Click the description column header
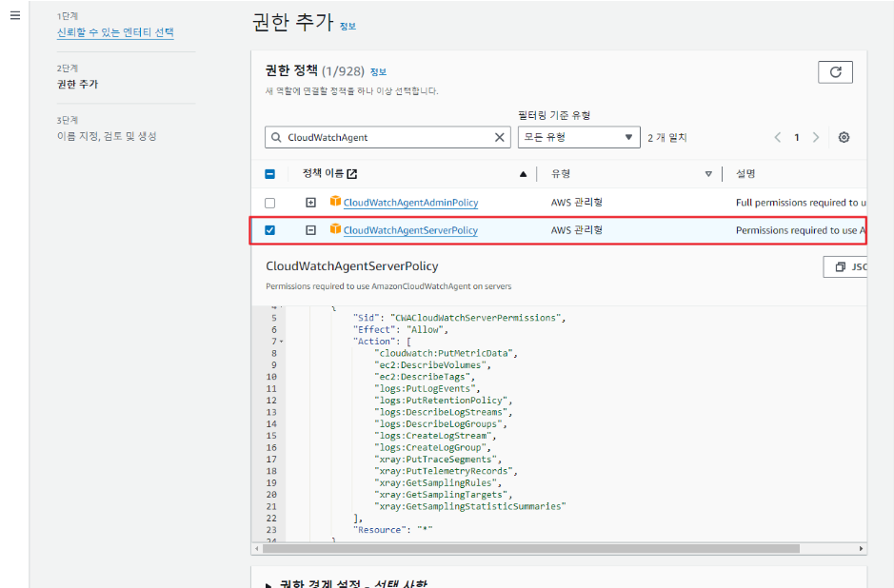The width and height of the screenshot is (894, 588). 745,174
